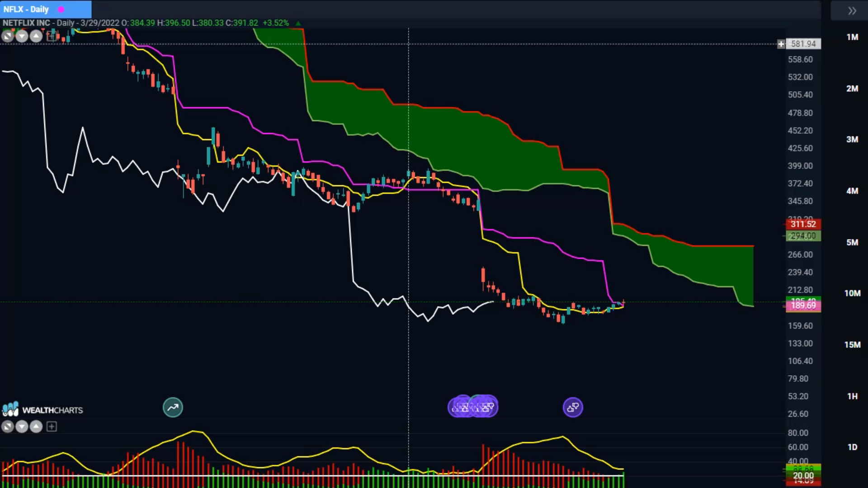
Task: Click the 581.94 crosshair price label
Action: tap(803, 44)
